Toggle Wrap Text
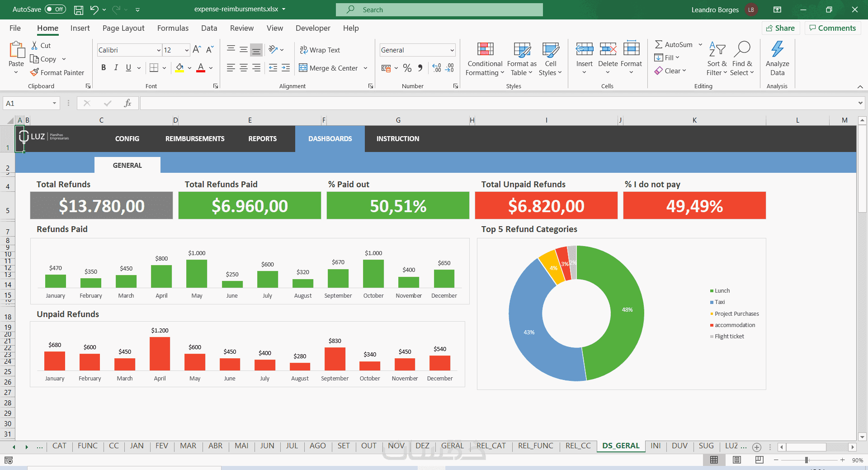 pyautogui.click(x=320, y=50)
